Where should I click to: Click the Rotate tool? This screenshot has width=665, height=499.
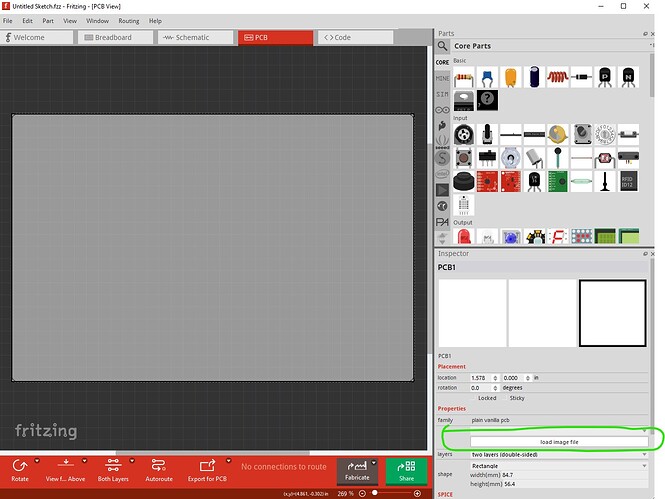20,470
